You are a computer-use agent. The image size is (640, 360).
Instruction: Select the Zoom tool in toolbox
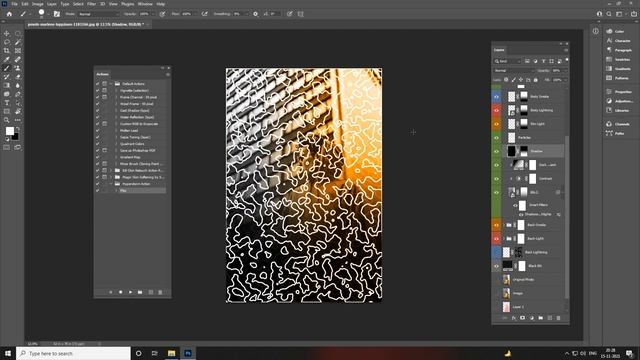[7, 120]
